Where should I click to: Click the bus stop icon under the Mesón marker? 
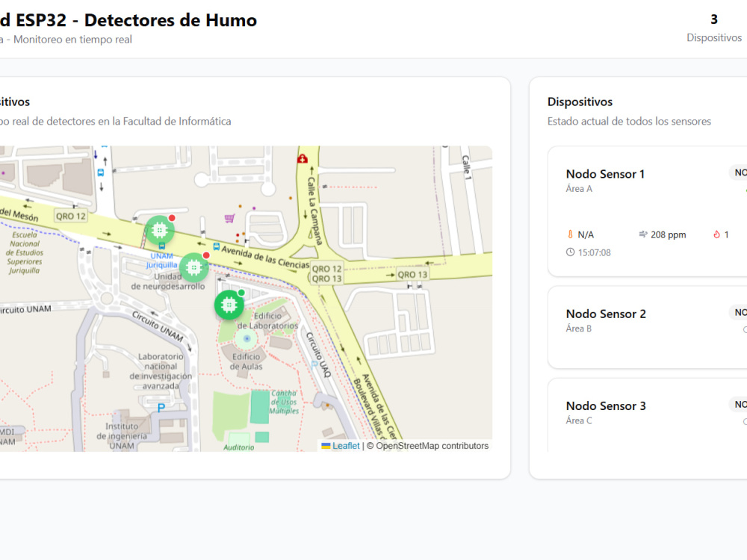pos(162,246)
